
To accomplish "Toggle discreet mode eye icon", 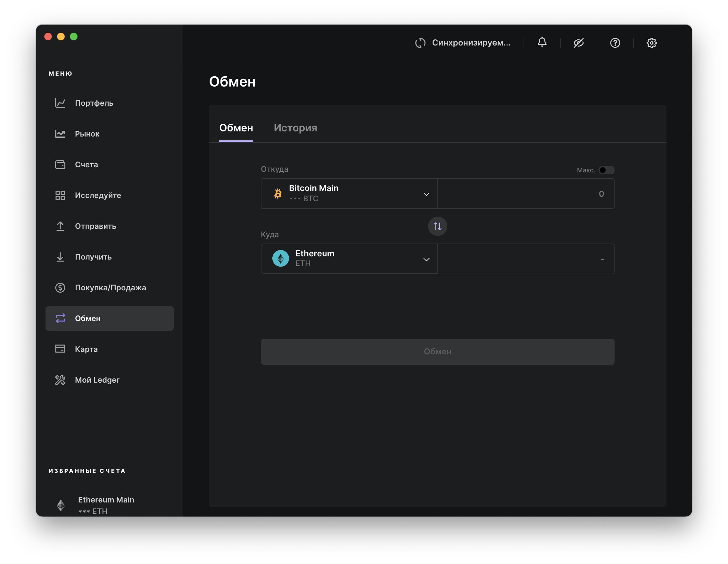I will 578,43.
